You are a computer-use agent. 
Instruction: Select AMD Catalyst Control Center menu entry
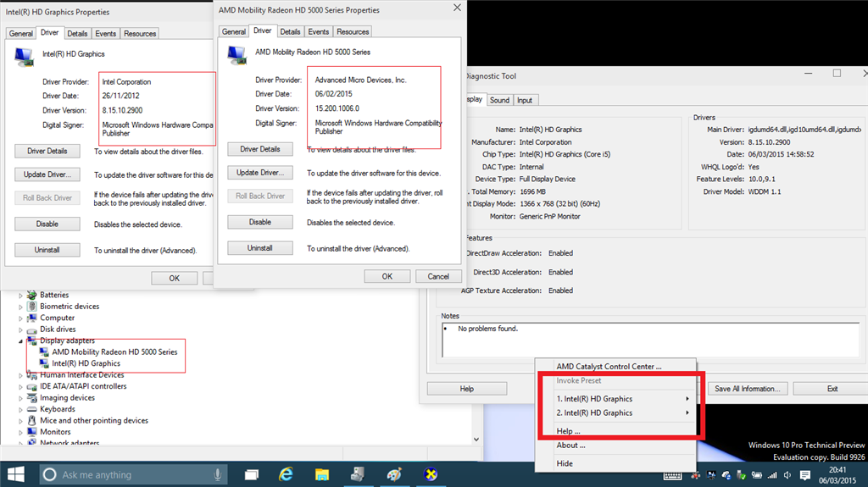pos(609,367)
